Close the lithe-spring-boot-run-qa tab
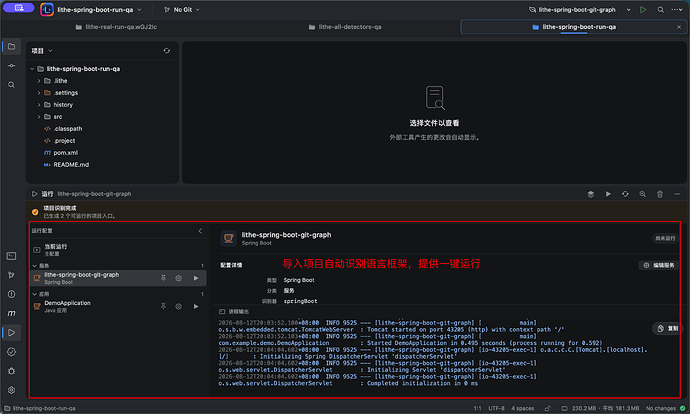 [679, 27]
